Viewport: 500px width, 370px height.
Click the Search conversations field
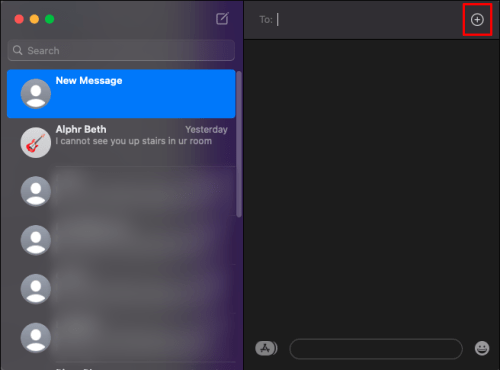click(121, 50)
